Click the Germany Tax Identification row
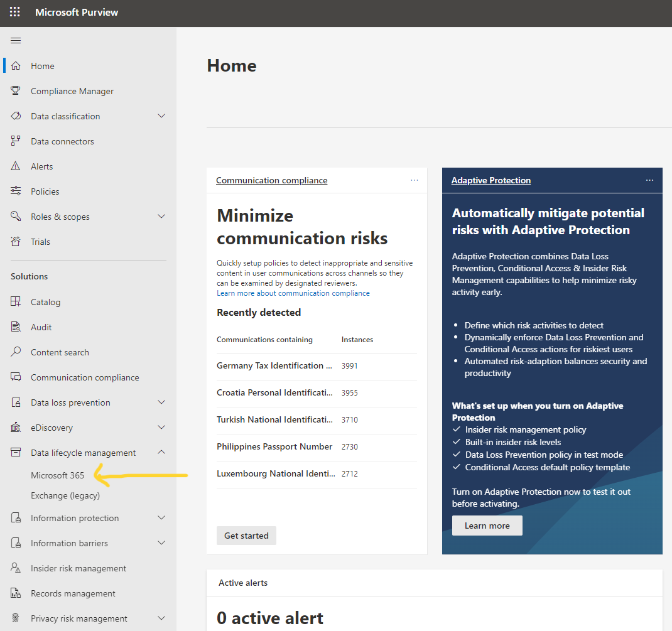 click(x=317, y=366)
